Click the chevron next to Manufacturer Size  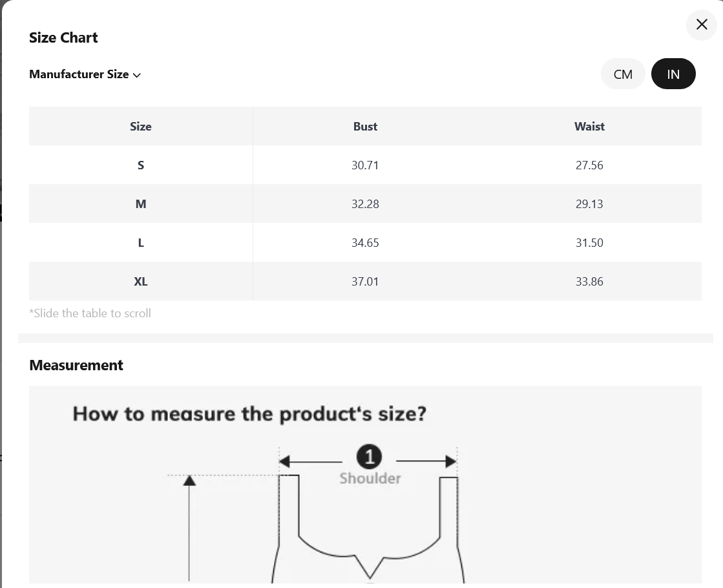136,75
